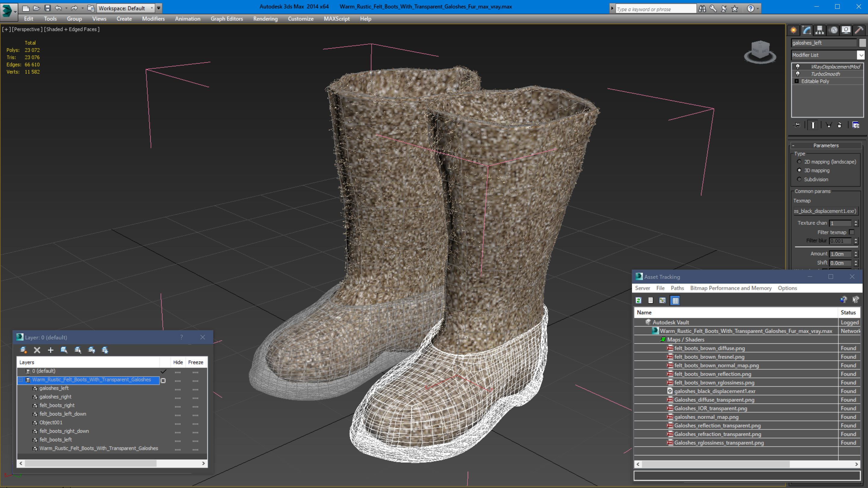Viewport: 868px width, 488px height.
Task: Open the Undo history dropdown arrow
Action: [x=66, y=8]
